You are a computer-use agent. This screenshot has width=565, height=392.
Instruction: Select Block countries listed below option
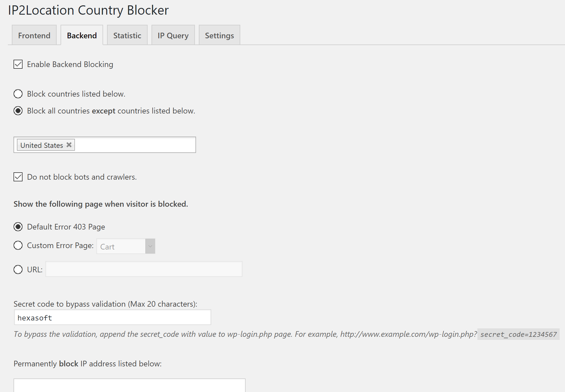tap(18, 94)
